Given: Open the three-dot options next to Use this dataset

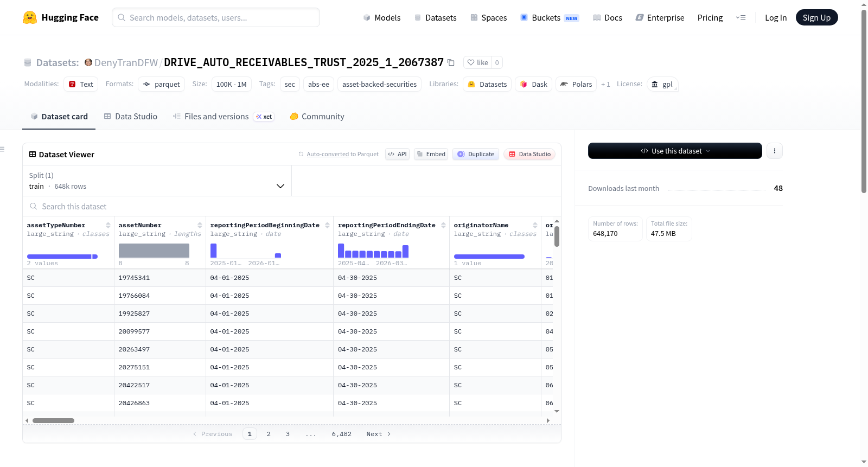Looking at the screenshot, I should pos(775,151).
